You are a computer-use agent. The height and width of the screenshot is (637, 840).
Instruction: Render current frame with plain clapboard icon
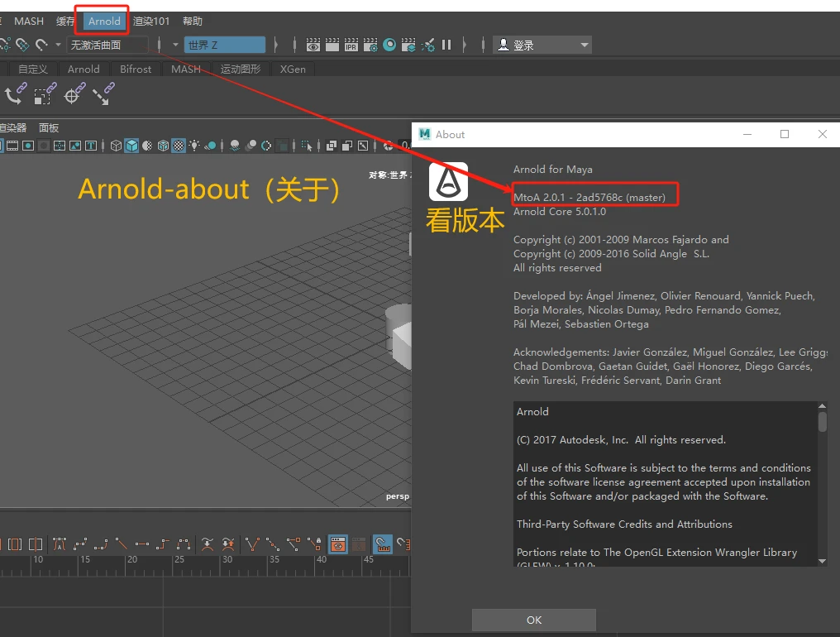tap(332, 45)
